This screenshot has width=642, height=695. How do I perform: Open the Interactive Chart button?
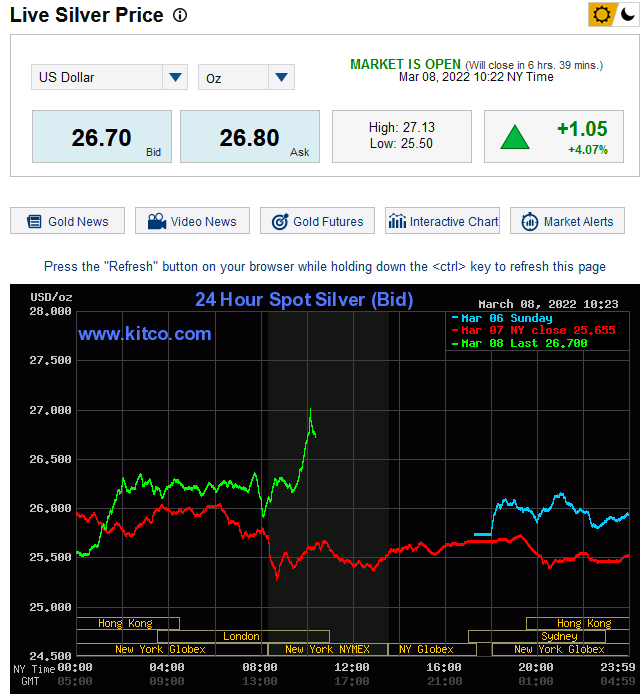tap(442, 221)
